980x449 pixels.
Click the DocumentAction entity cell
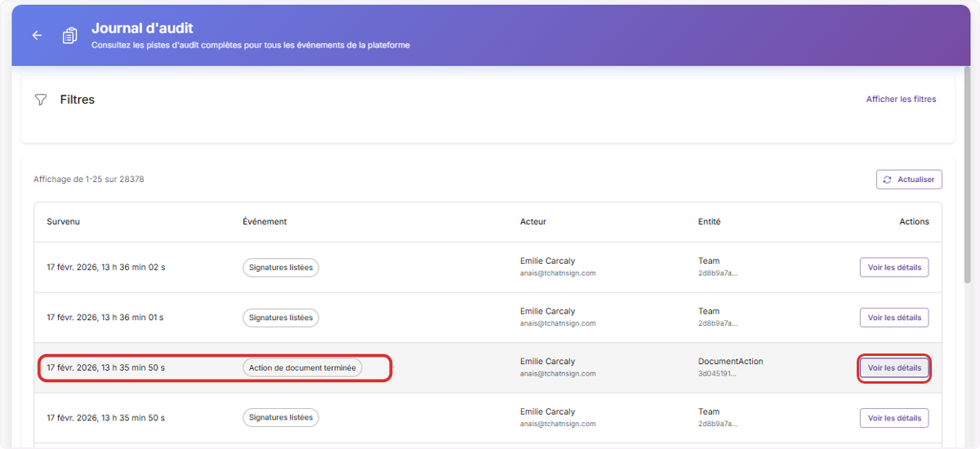tap(730, 367)
